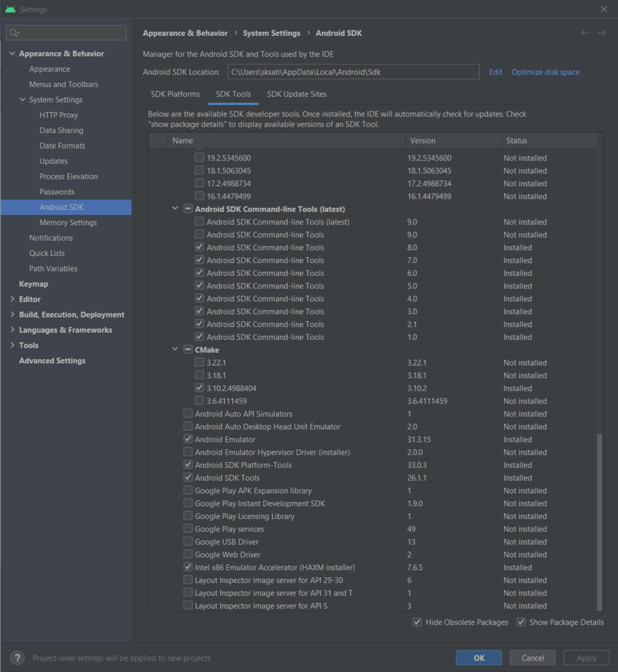The width and height of the screenshot is (618, 672).
Task: Collapse System Settings tree node
Action: 22,99
